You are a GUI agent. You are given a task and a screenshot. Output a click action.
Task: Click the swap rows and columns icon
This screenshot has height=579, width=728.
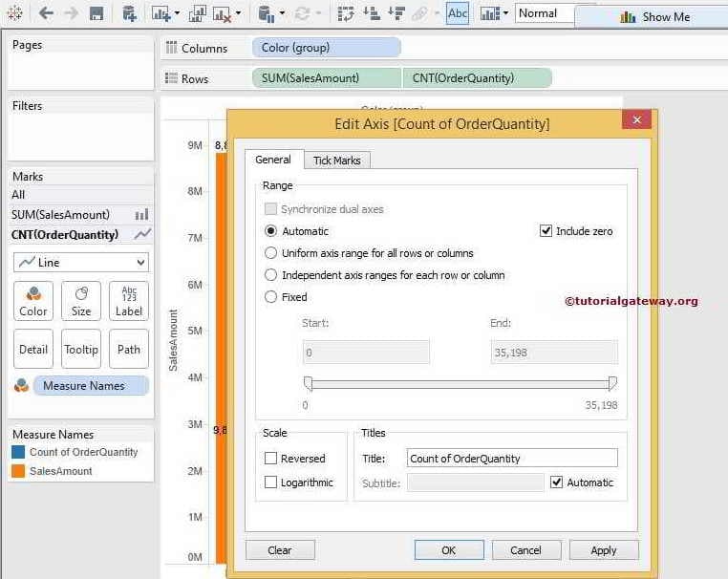click(x=346, y=14)
